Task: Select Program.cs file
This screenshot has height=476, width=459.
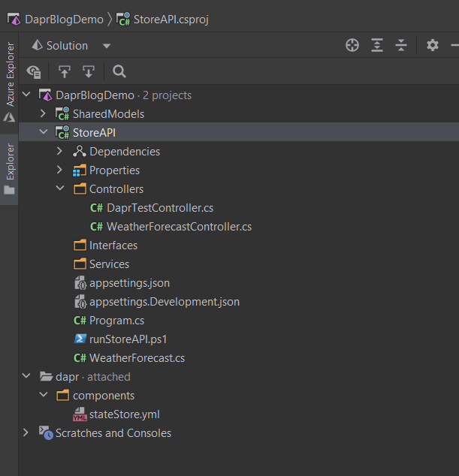Action: click(239, 321)
